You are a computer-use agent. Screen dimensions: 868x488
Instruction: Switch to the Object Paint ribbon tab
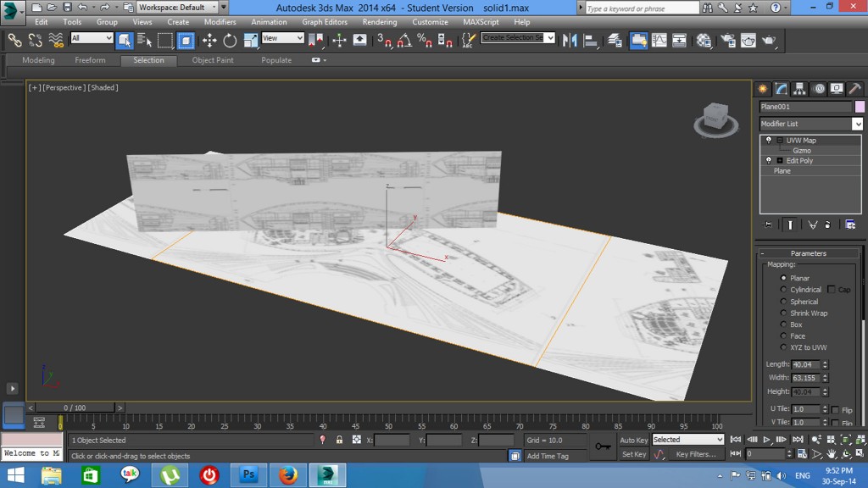click(x=213, y=60)
